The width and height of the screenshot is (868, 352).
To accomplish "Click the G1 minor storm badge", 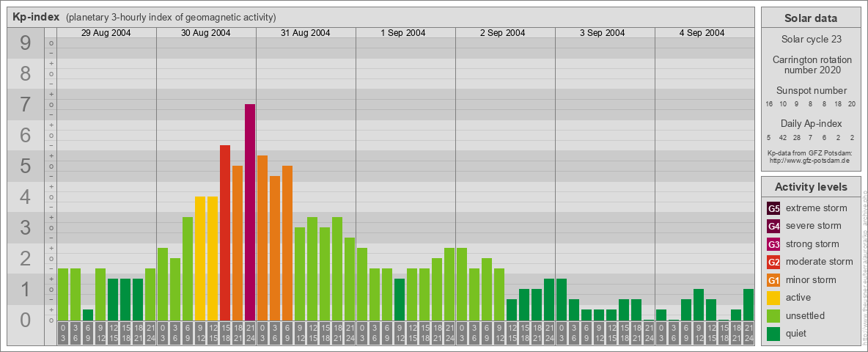I will (x=773, y=280).
